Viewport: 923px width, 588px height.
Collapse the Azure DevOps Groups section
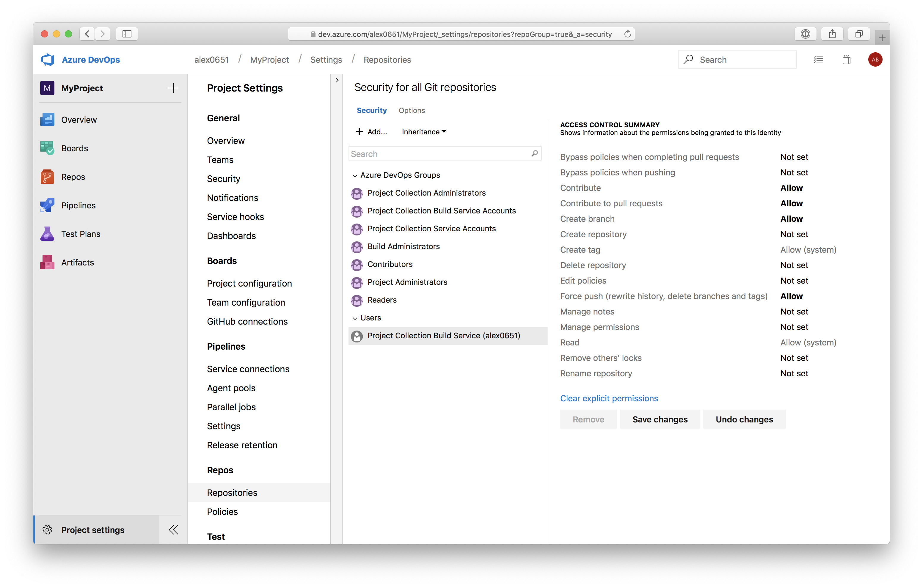(355, 176)
